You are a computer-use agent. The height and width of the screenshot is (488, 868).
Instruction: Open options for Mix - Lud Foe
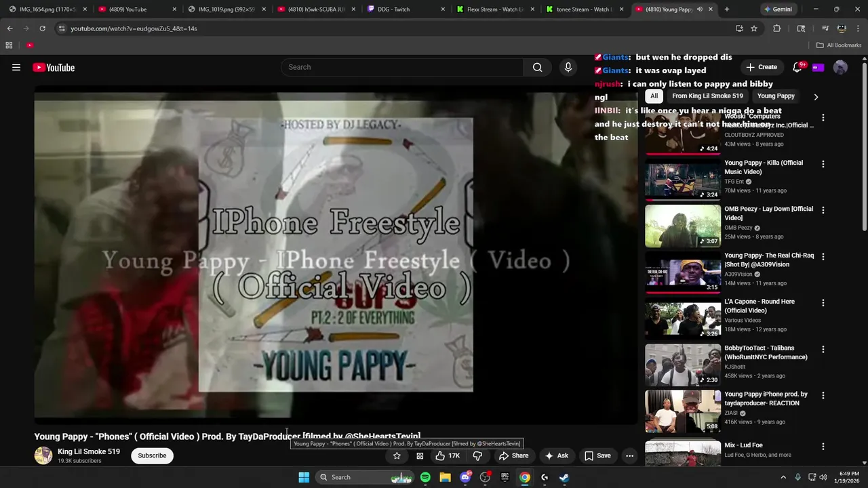click(823, 447)
